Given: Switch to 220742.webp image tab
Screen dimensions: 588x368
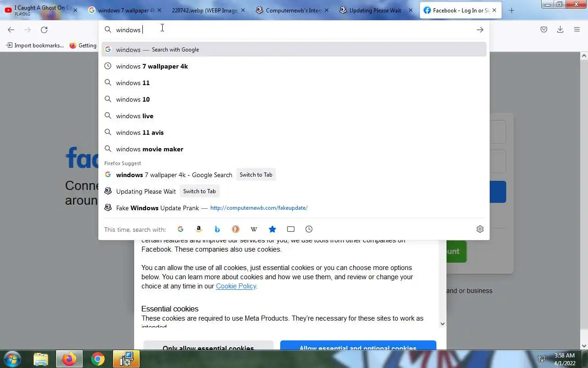Looking at the screenshot, I should [x=209, y=10].
